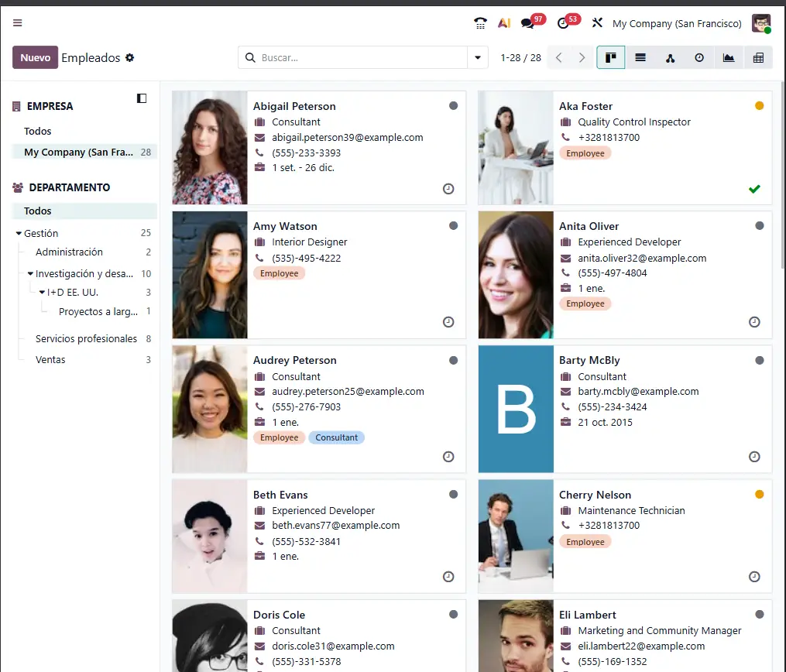The height and width of the screenshot is (672, 786).
Task: Switch to kanban view
Action: click(x=611, y=58)
